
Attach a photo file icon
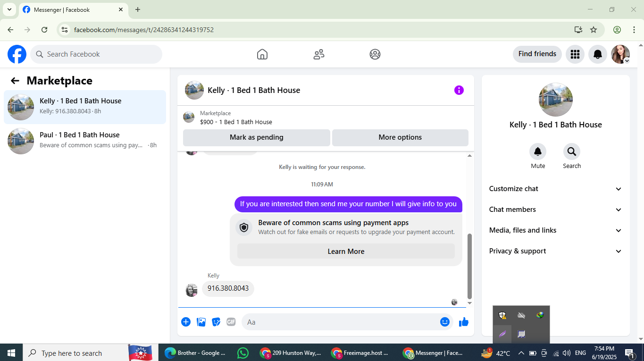(x=201, y=322)
